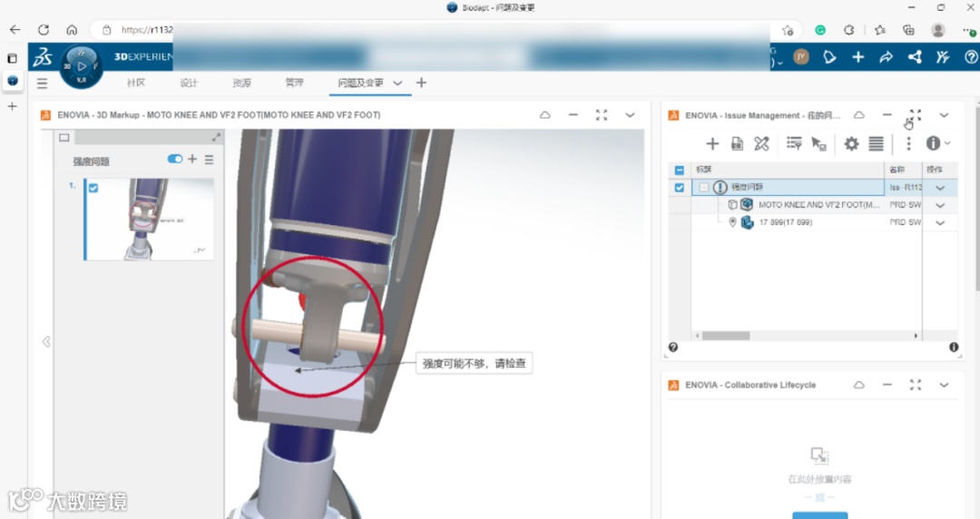Image resolution: width=980 pixels, height=519 pixels.
Task: Add a new markup slide in 强度问题
Action: (192, 159)
